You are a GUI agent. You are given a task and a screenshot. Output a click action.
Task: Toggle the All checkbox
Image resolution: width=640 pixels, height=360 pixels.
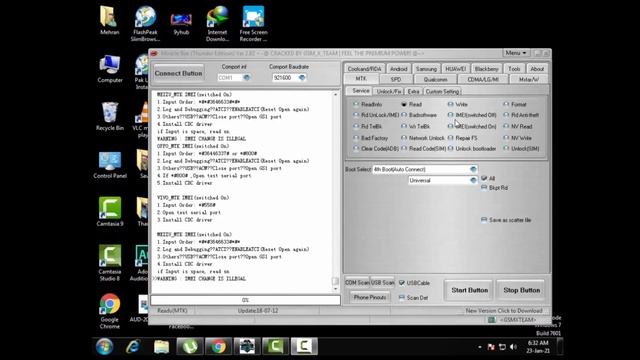484,178
